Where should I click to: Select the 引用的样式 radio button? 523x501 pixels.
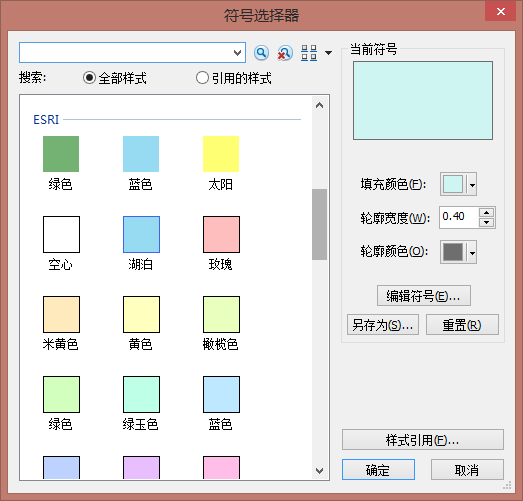202,78
